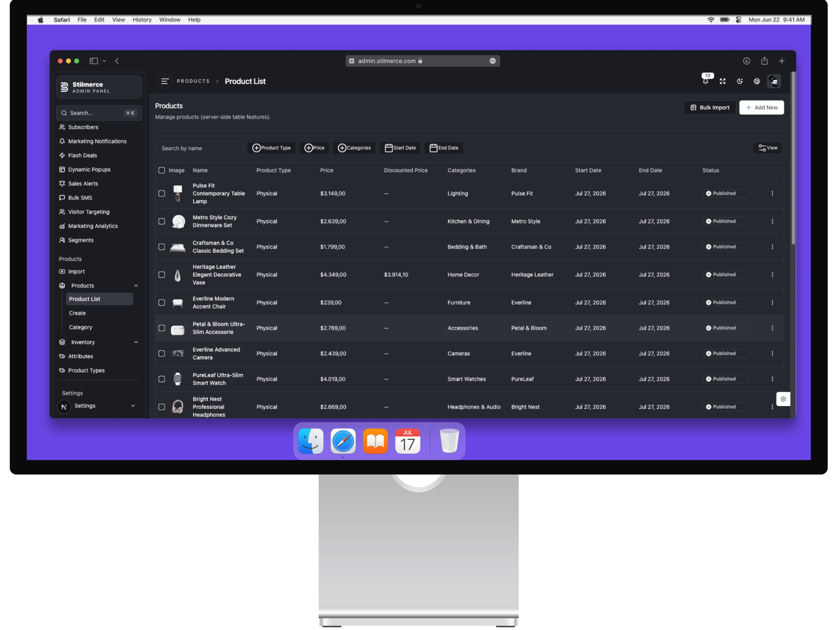The width and height of the screenshot is (840, 630).
Task: Go back with Safari back arrow
Action: pos(117,61)
